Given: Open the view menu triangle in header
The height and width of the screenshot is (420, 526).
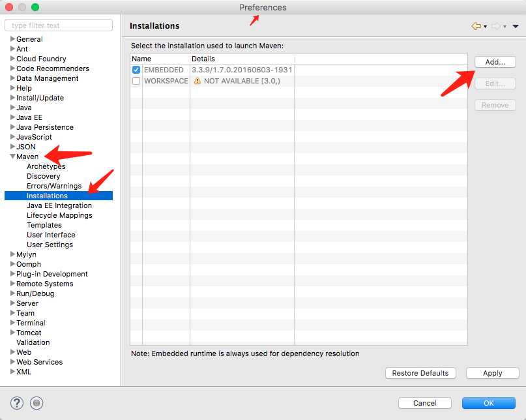Looking at the screenshot, I should click(x=516, y=26).
